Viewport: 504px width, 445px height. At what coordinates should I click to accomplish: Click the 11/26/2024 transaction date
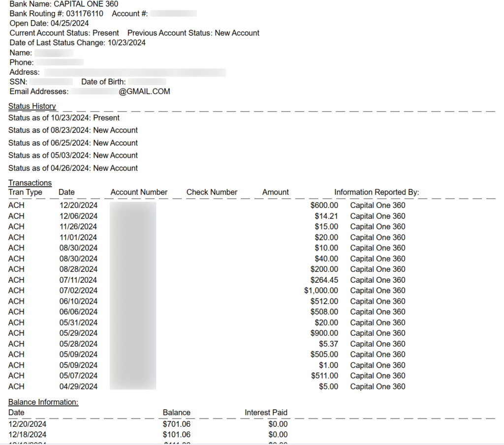coord(78,227)
